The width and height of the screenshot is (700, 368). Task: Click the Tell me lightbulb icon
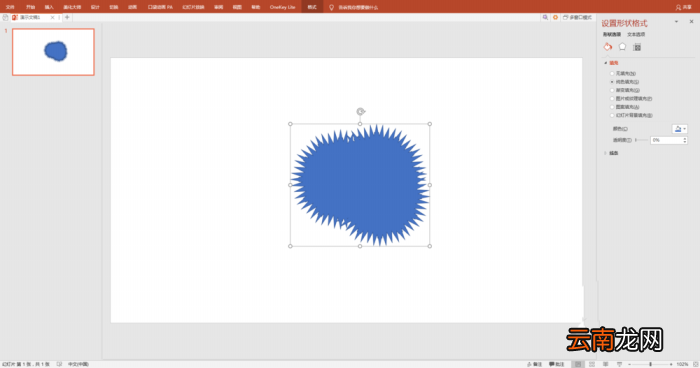coord(331,7)
